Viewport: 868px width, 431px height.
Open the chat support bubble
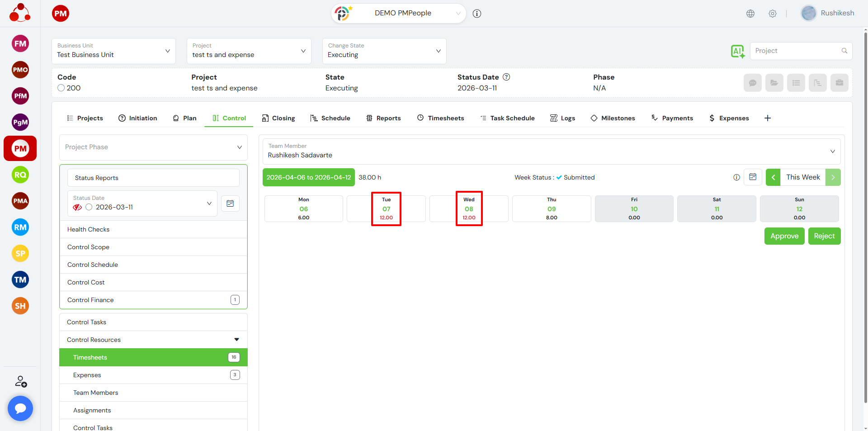pyautogui.click(x=20, y=408)
